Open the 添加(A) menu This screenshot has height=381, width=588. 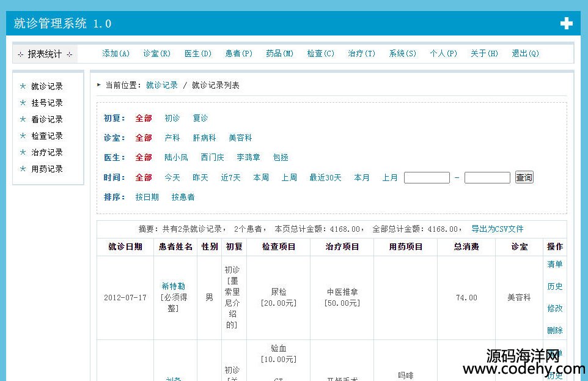point(116,53)
